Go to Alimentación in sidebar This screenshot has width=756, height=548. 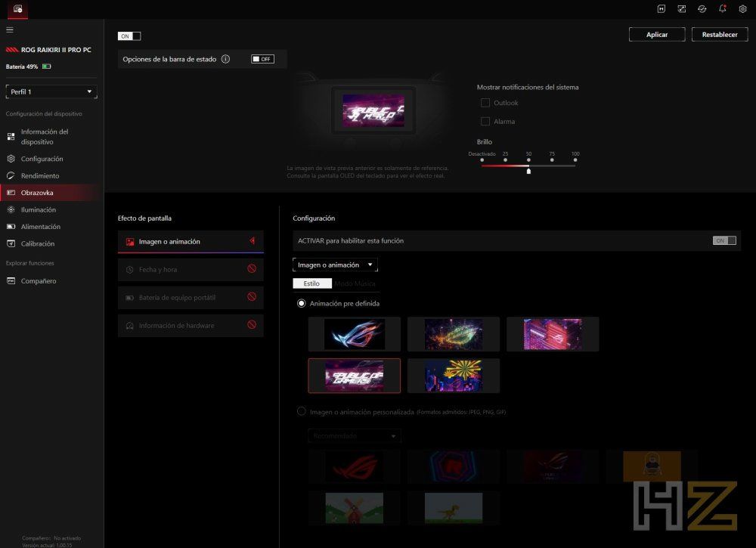point(51,227)
